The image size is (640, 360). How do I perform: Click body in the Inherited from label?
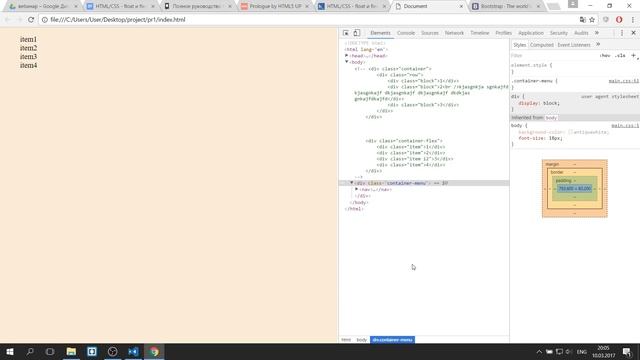(551, 118)
